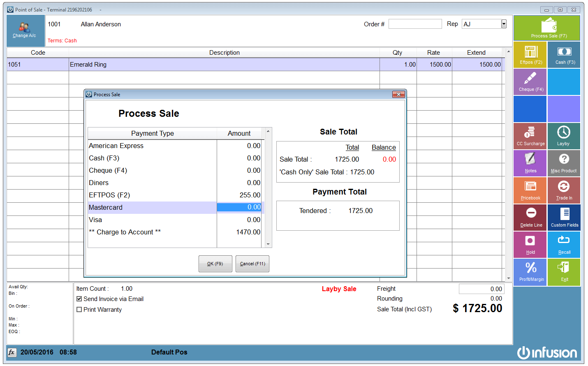
Task: Select the Trade In function
Action: click(564, 190)
